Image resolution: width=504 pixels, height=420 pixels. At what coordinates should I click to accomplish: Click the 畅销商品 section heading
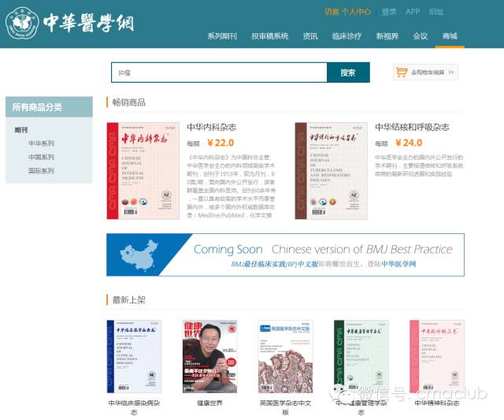128,102
